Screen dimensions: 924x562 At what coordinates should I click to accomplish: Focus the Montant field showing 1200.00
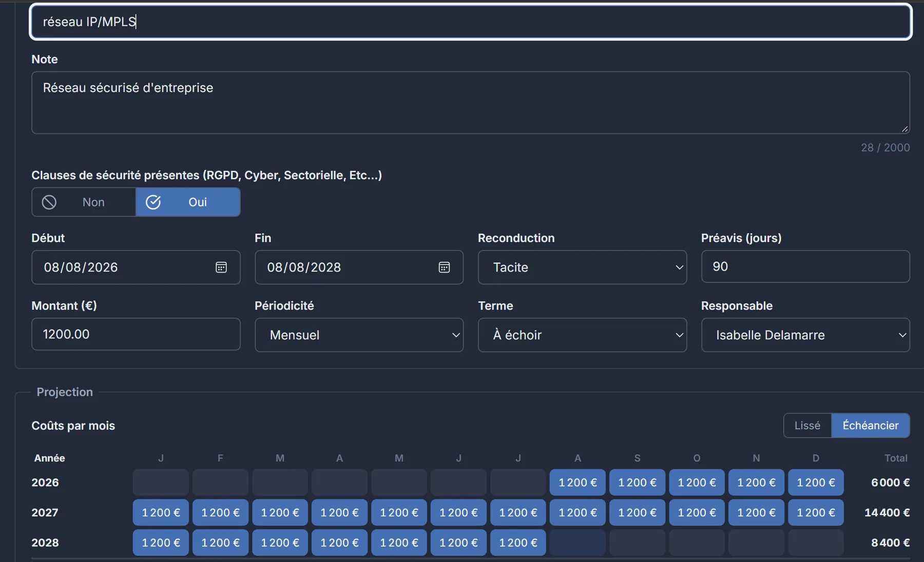(136, 334)
